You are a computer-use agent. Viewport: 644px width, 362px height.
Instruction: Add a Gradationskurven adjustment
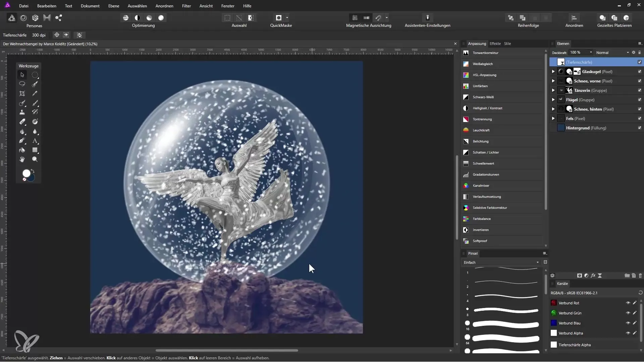501,175
